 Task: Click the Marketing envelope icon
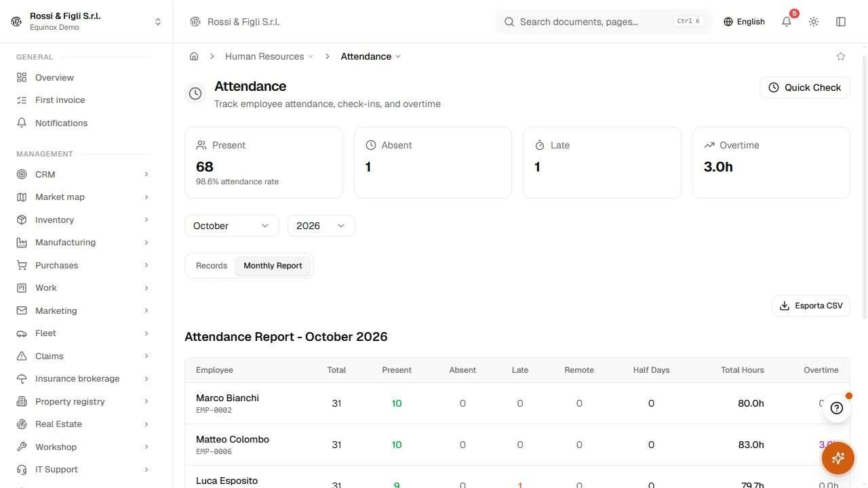(x=22, y=310)
